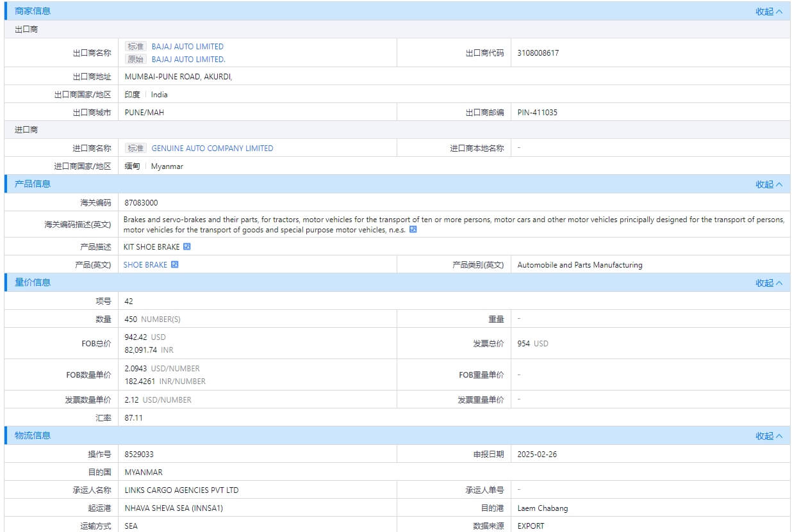Screen dimensions: 792x532
Task: Open the GENUINE AUTO COMPANY LIMITED importer link
Action: pyautogui.click(x=212, y=149)
